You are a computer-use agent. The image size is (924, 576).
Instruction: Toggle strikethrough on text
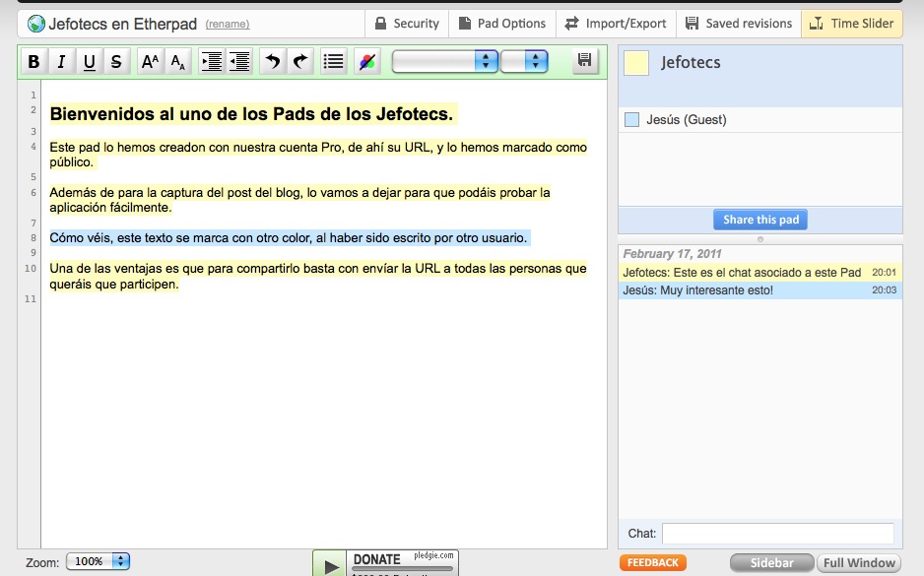116,62
